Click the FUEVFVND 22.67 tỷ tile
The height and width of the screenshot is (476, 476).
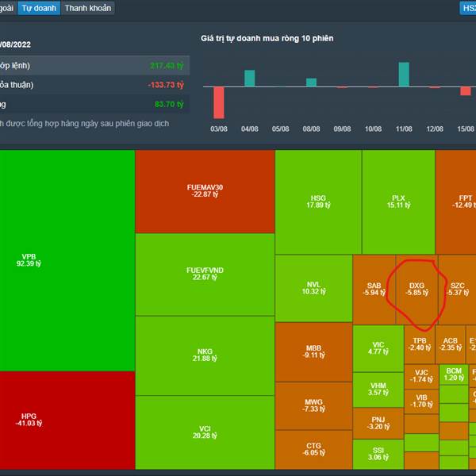pyautogui.click(x=205, y=274)
